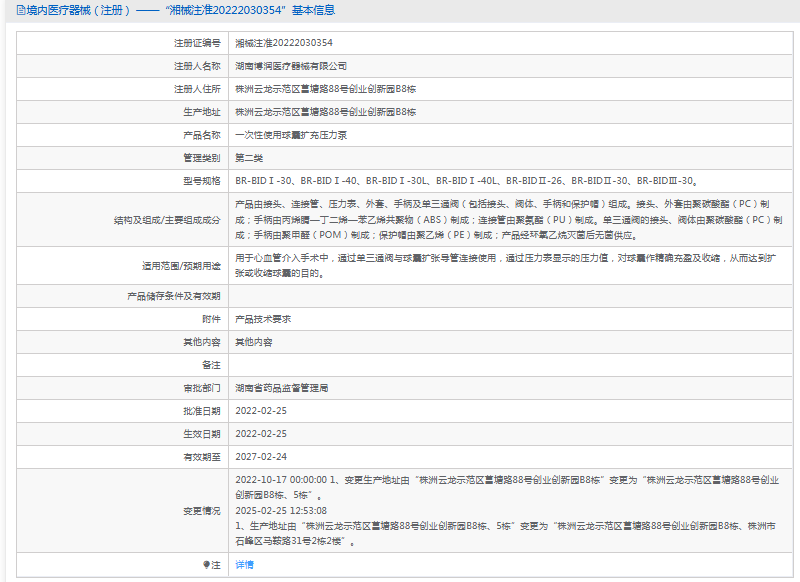The height and width of the screenshot is (582, 800).
Task: Click the 审批部门 label
Action: coord(202,388)
